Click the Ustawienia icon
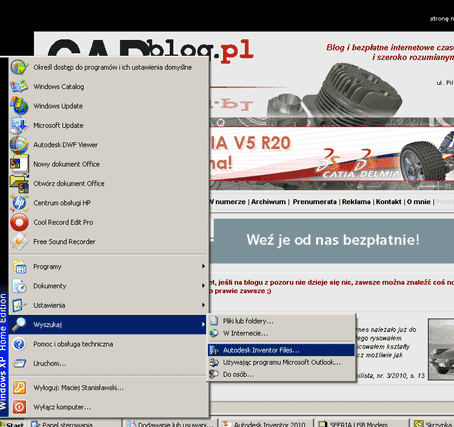Image resolution: width=454 pixels, height=427 pixels. [x=19, y=305]
